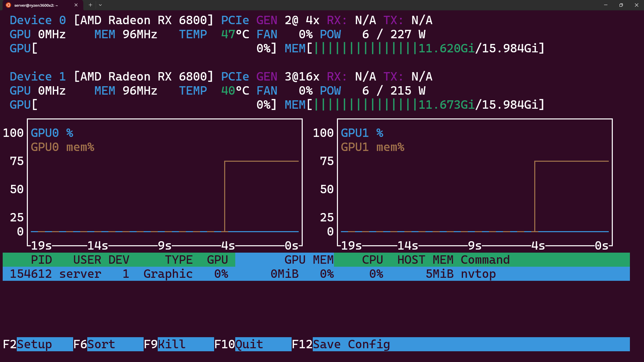Click the 11.673Gi memory value
Screen dimensions: 644x362
coord(446,105)
